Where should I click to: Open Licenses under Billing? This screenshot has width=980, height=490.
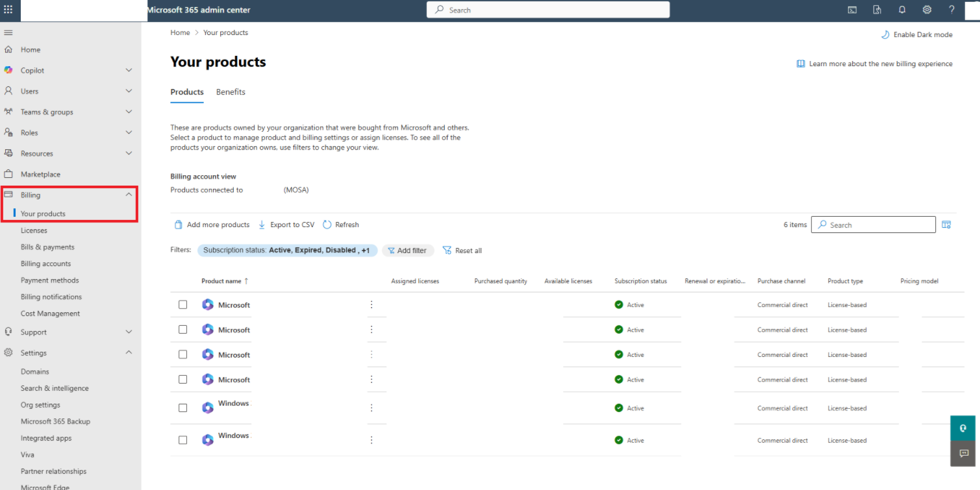click(x=34, y=230)
